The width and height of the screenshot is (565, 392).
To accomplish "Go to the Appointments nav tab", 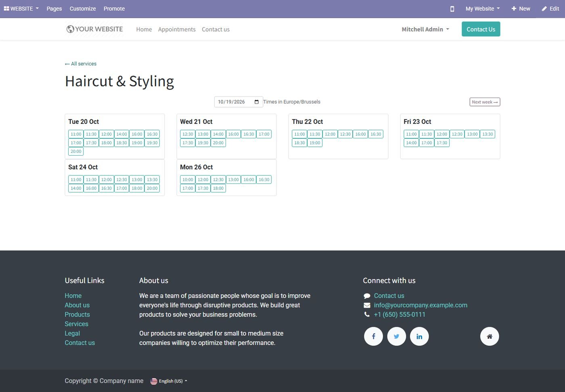I will [177, 29].
